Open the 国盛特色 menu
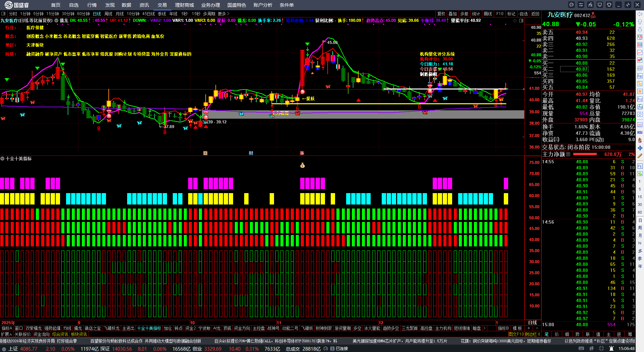The width and height of the screenshot is (644, 352). click(x=237, y=5)
